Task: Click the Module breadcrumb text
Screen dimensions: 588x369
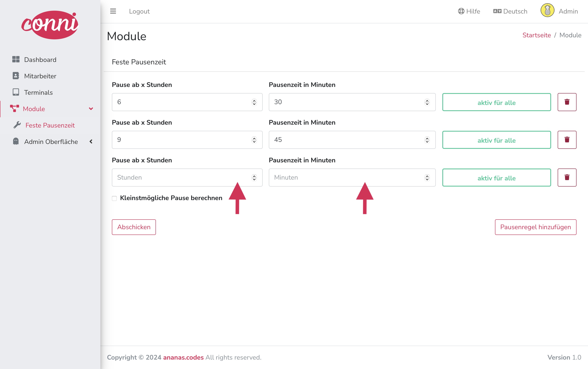Action: point(570,35)
